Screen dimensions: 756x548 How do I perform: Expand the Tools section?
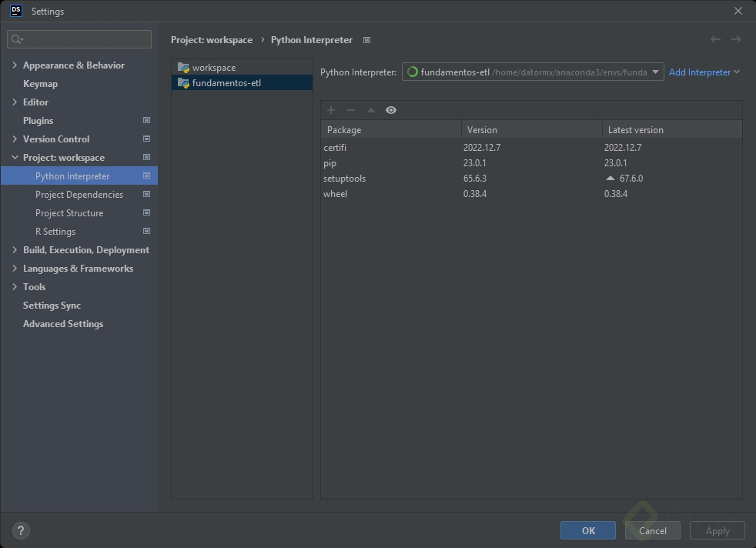15,286
